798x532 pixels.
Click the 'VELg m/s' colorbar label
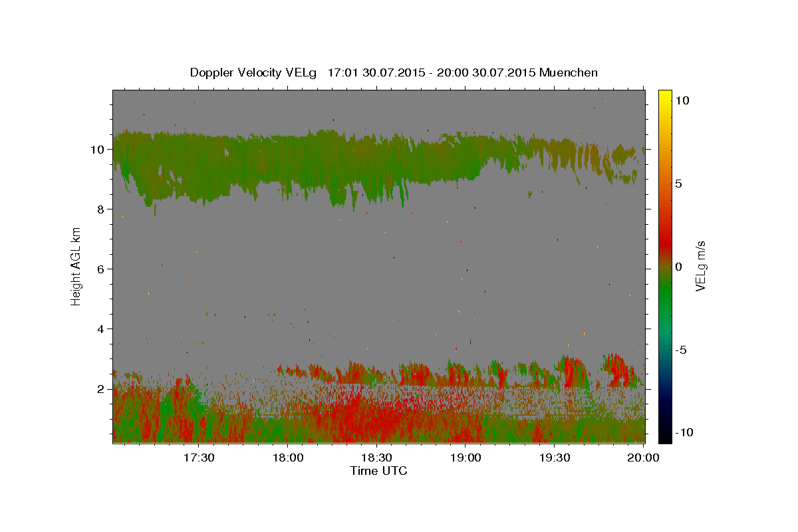tap(700, 267)
